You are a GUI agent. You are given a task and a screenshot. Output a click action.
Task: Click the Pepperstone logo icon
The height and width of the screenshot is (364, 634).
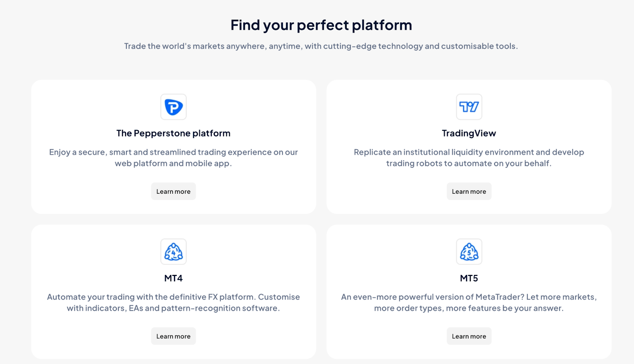coord(173,107)
